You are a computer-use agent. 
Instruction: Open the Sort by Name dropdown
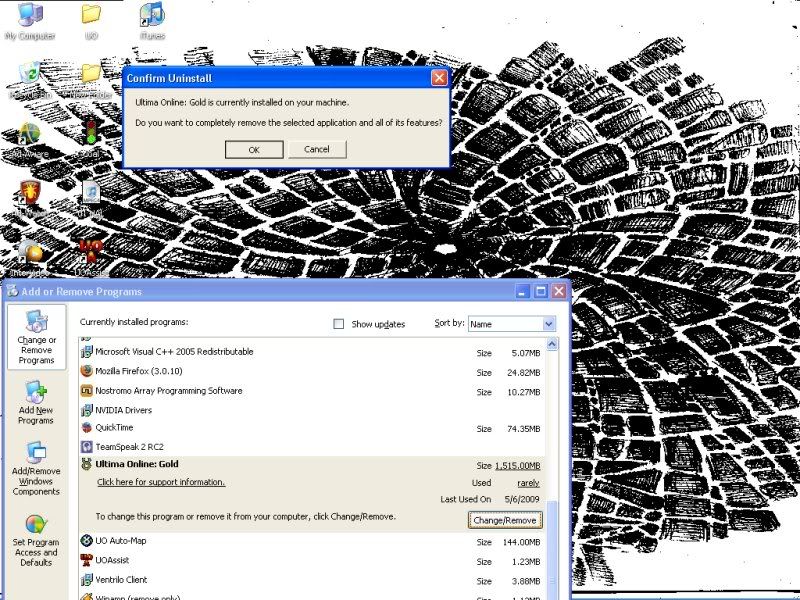(x=512, y=323)
